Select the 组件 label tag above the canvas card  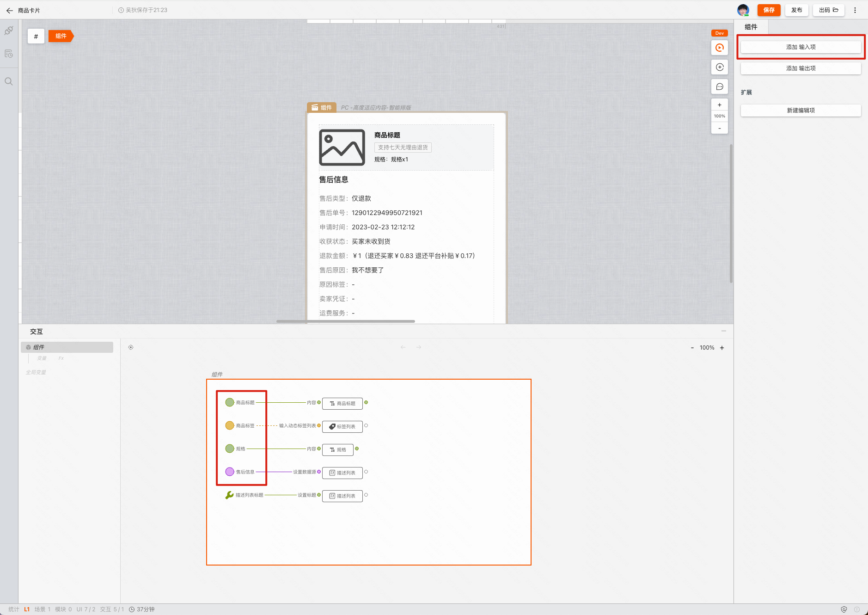point(322,107)
